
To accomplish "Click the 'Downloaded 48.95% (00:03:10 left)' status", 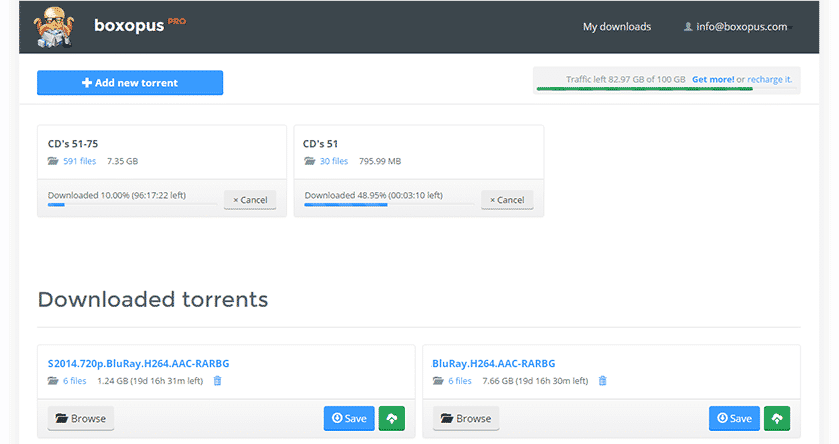I will tap(373, 195).
